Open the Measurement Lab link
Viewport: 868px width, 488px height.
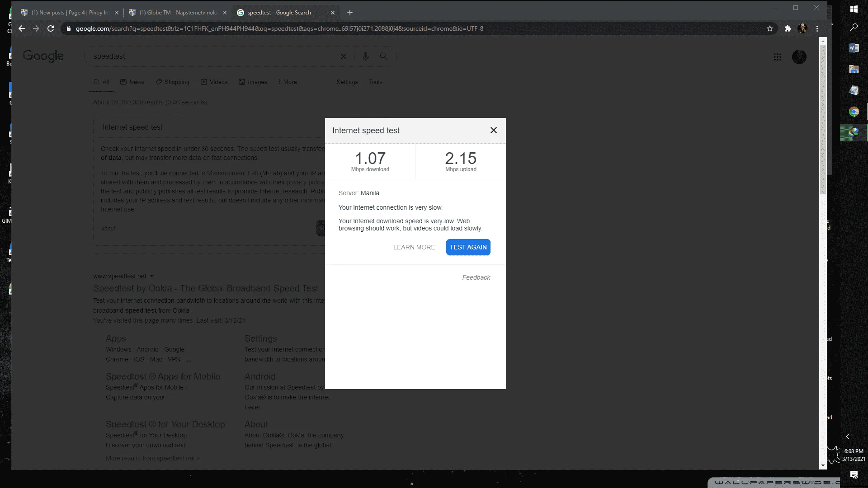[233, 173]
